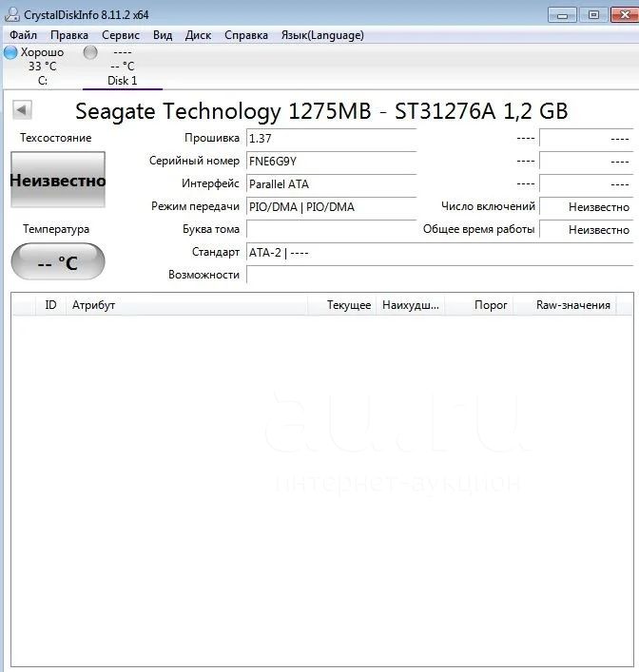Maximize the CrystalDiskInfo window
Screen dimensions: 639x672
tap(593, 15)
